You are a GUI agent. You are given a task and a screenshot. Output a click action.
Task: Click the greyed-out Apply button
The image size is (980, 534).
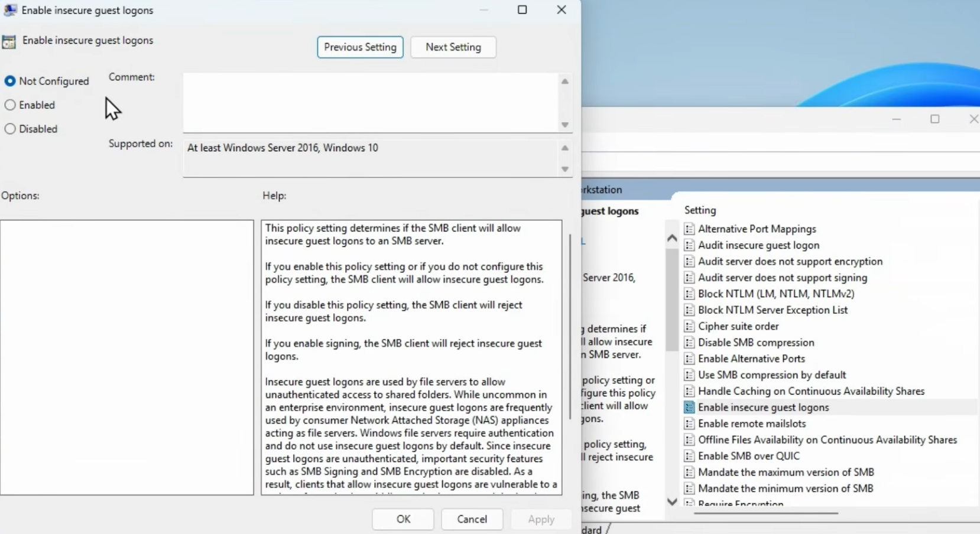tap(541, 519)
